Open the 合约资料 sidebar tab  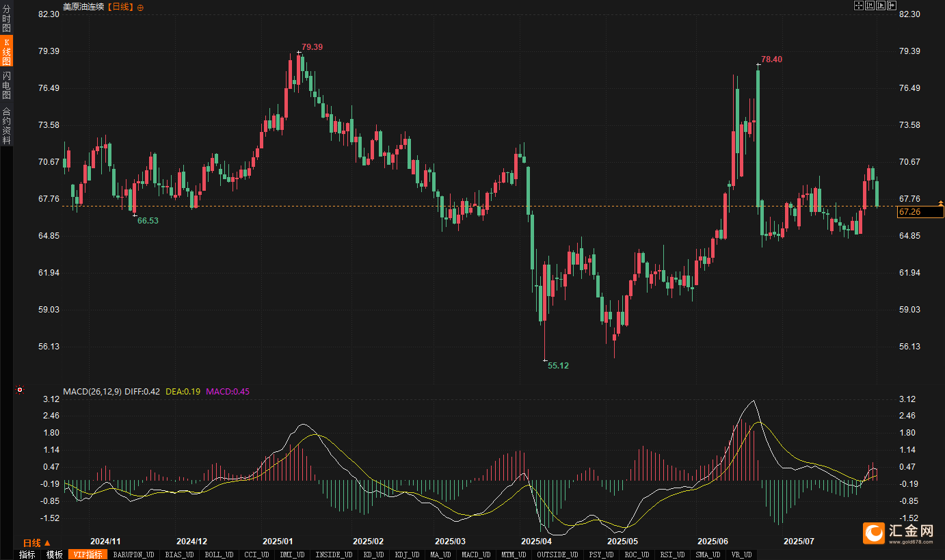click(6, 125)
